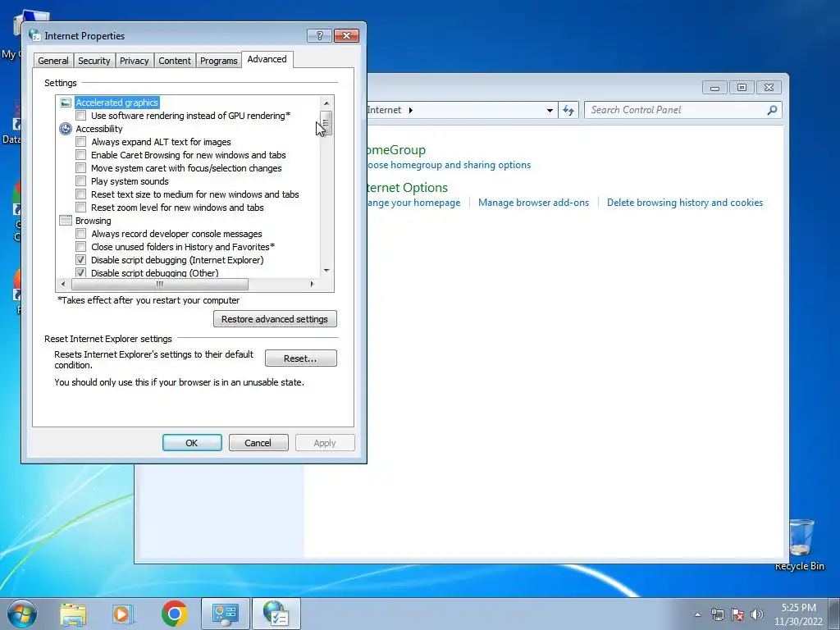The height and width of the screenshot is (630, 840).
Task: Switch to Control Panel taskbar button
Action: [x=225, y=614]
